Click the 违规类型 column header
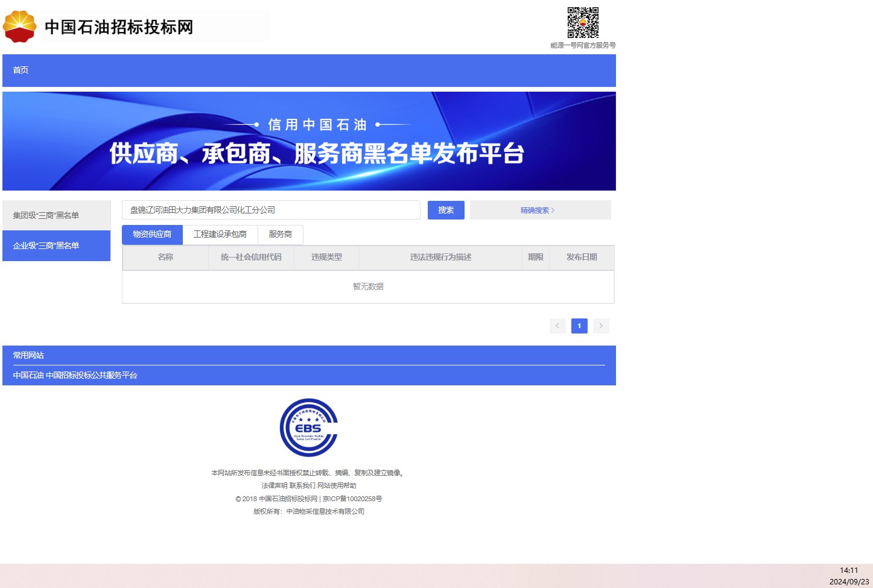873x588 pixels. 326,257
